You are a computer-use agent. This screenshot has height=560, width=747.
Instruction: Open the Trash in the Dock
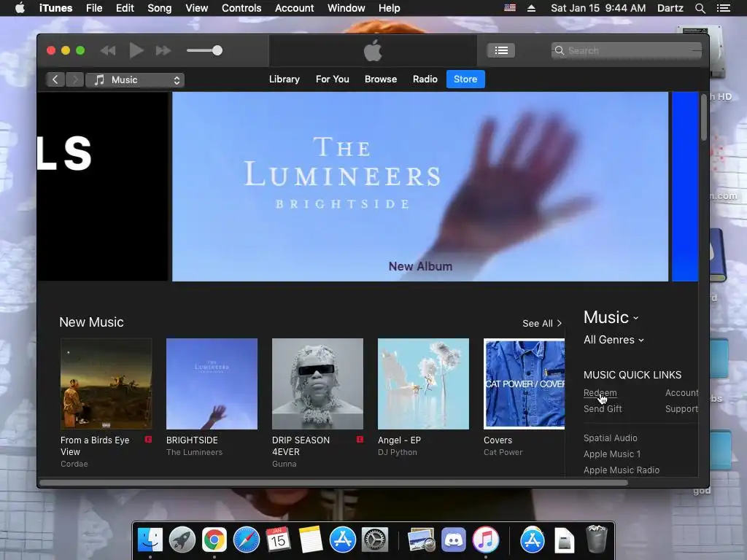(597, 540)
